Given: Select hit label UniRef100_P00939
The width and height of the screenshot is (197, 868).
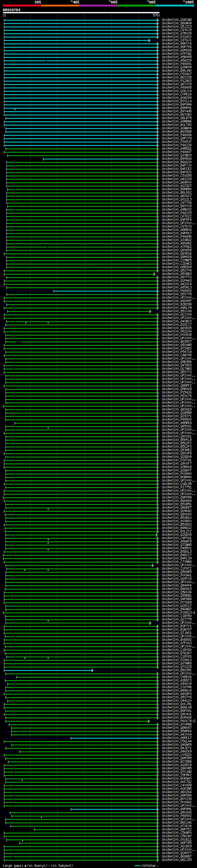Looking at the screenshot, I should pyautogui.click(x=177, y=335).
